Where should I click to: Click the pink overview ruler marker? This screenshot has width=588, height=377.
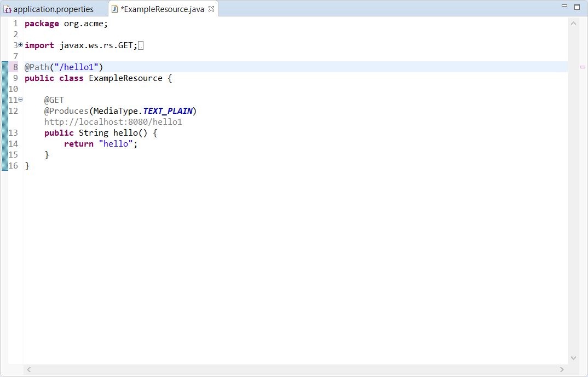click(582, 67)
